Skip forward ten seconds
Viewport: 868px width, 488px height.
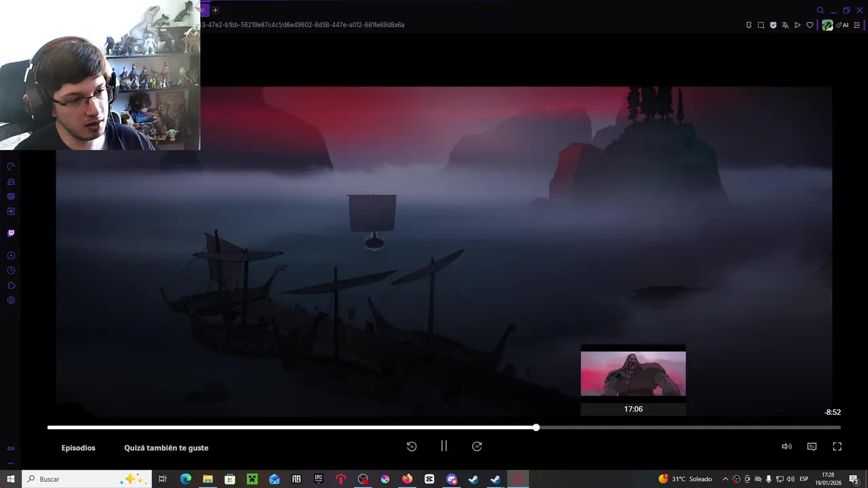[x=477, y=446]
